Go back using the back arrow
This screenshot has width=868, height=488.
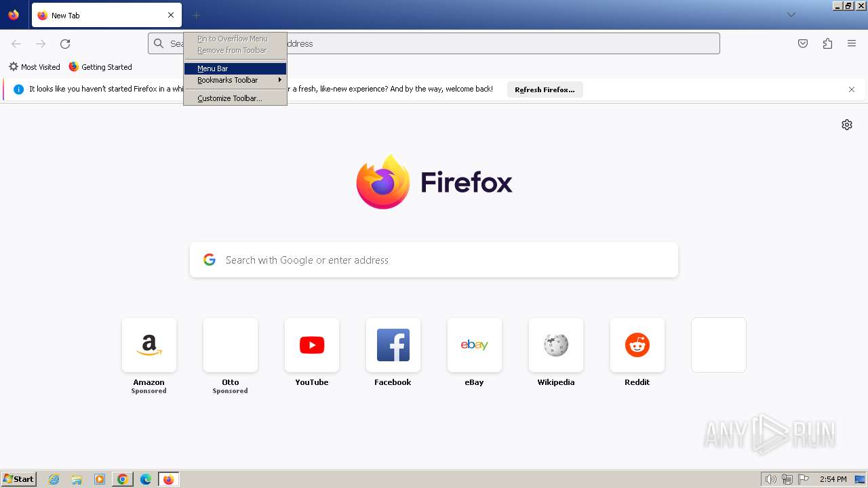[16, 43]
